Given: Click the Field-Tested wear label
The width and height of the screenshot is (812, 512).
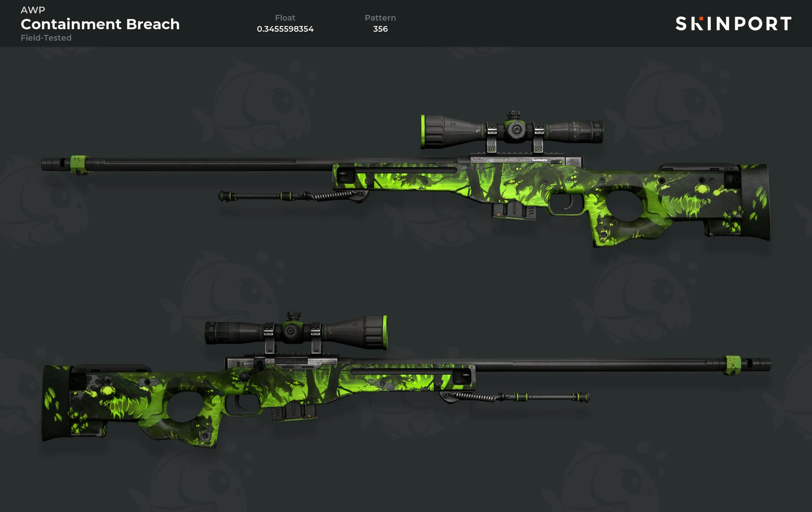Looking at the screenshot, I should point(46,38).
